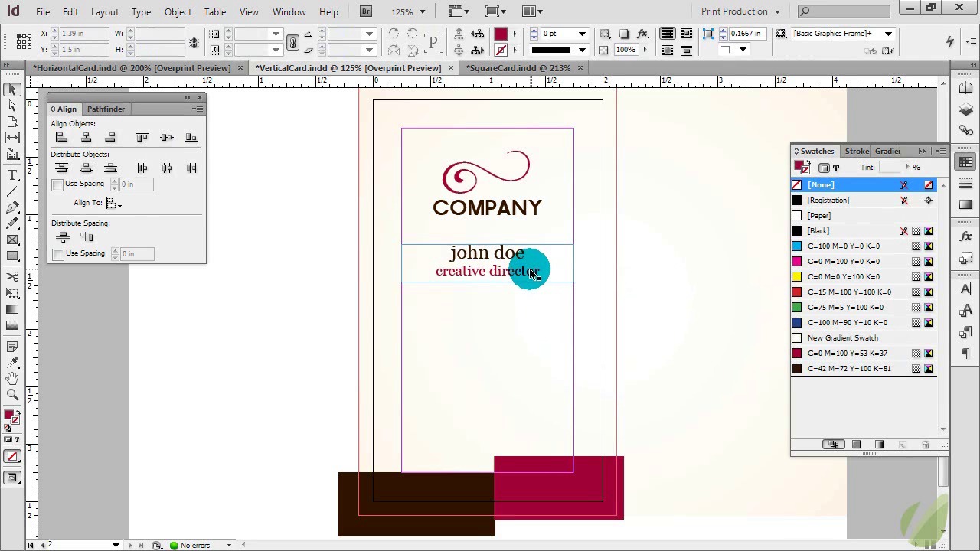Screen dimensions: 980x551
Task: Select the Gap tool
Action: pyautogui.click(x=12, y=138)
